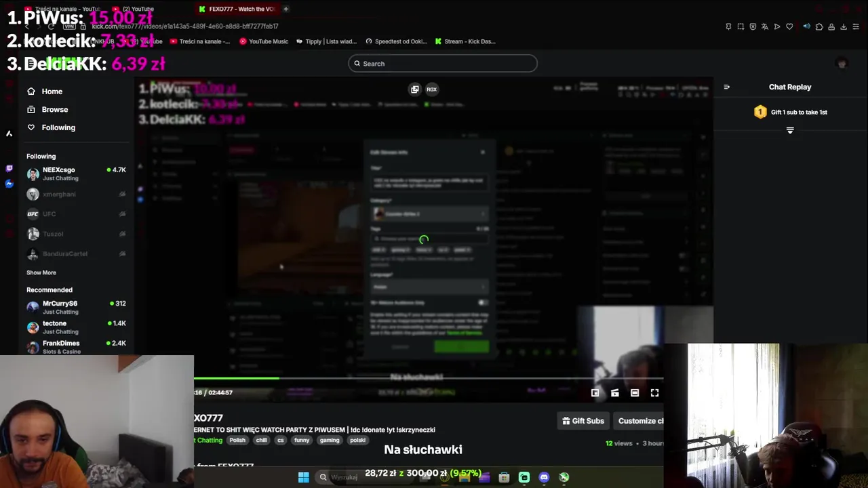Open Speedtest od Ookla bookmark
Viewport: 868px width, 488px height.
(396, 41)
